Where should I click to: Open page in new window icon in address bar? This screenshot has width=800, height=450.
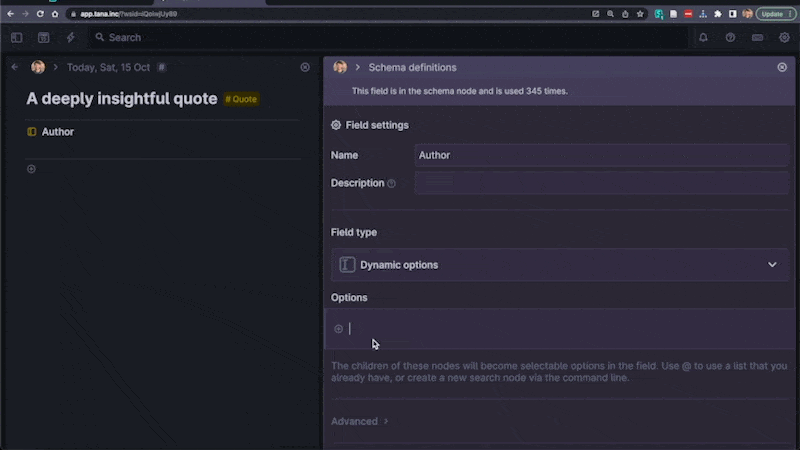pos(595,14)
